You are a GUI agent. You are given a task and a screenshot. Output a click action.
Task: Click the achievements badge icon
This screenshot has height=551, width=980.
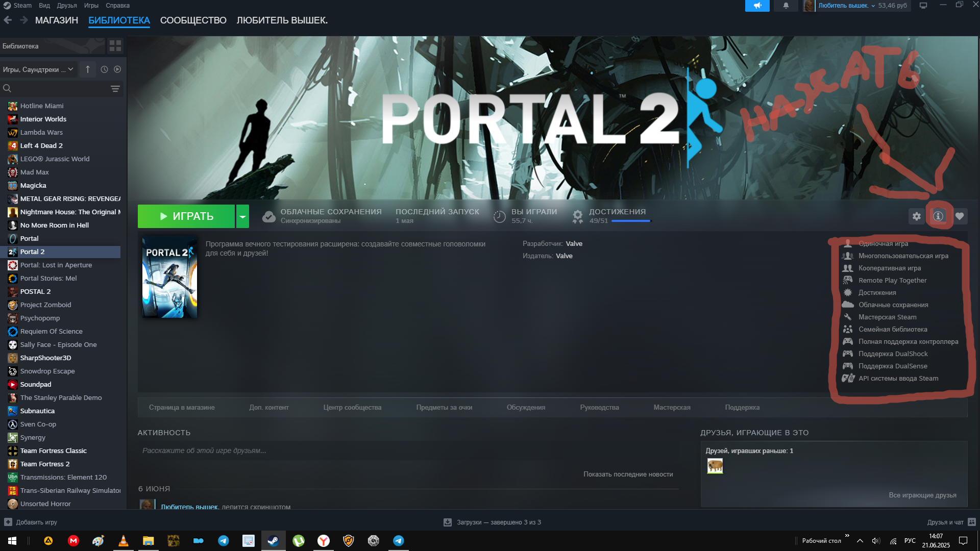578,216
